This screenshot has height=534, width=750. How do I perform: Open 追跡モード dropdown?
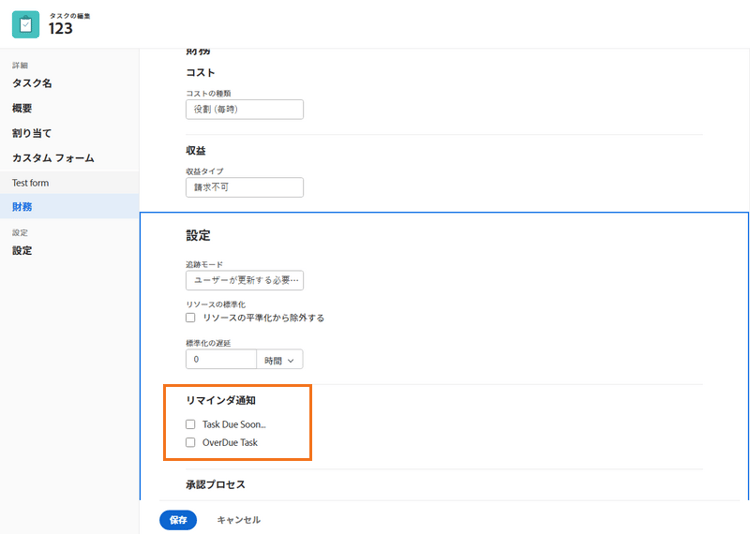pos(244,280)
